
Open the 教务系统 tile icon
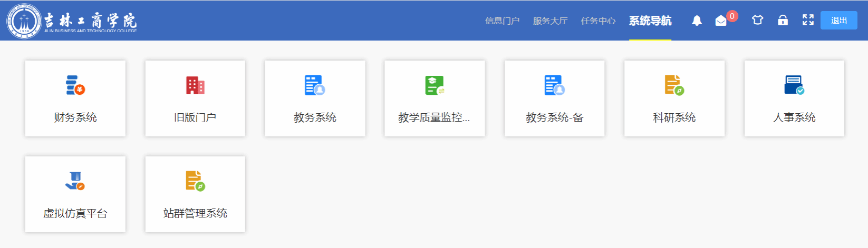pos(315,85)
